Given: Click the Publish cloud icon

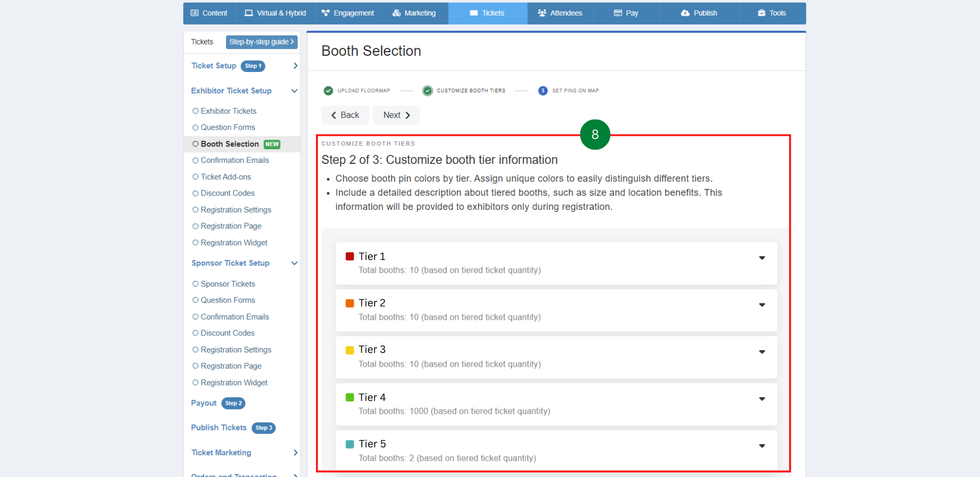Looking at the screenshot, I should pyautogui.click(x=685, y=13).
